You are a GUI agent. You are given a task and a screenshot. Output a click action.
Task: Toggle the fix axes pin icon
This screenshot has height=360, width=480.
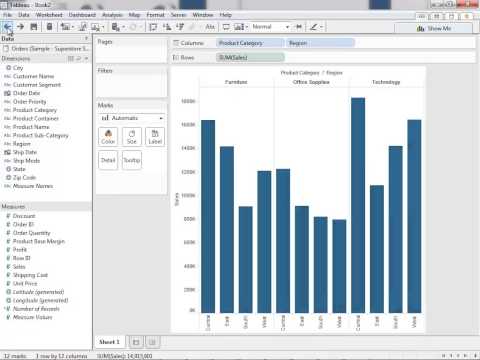pyautogui.click(x=299, y=27)
